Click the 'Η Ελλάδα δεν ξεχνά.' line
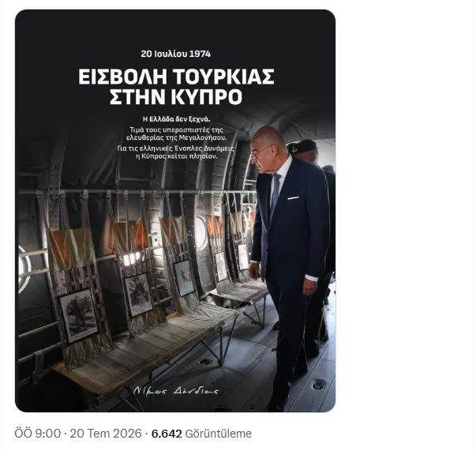The width and height of the screenshot is (476, 451). pos(176,119)
